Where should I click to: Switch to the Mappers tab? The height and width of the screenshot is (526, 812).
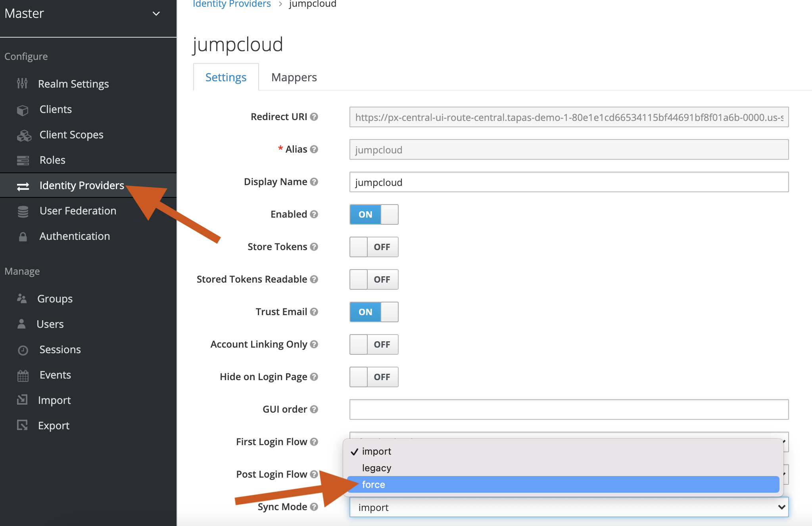[x=294, y=77]
